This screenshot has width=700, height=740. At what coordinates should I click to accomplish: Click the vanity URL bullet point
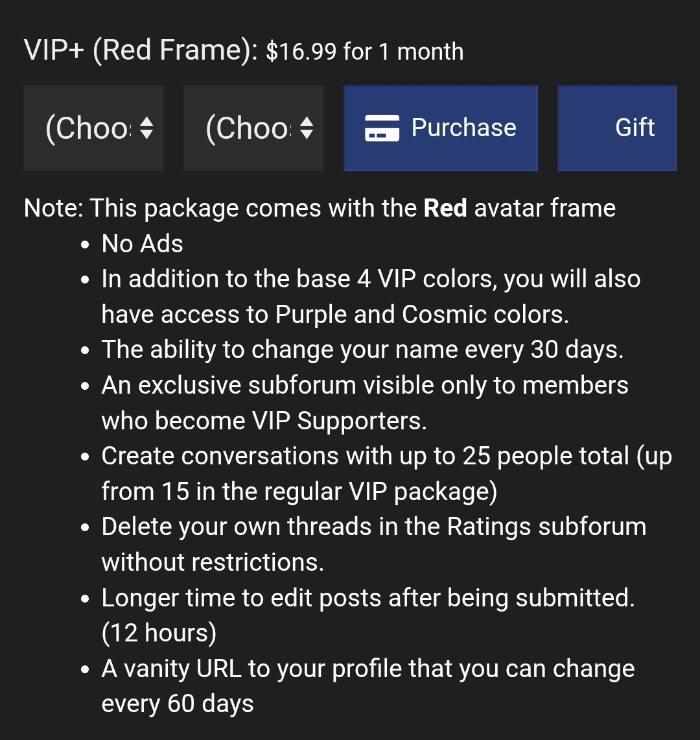pyautogui.click(x=366, y=685)
